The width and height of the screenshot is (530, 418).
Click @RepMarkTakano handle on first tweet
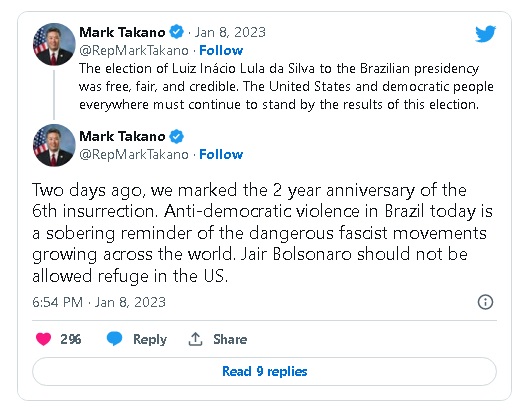point(134,50)
